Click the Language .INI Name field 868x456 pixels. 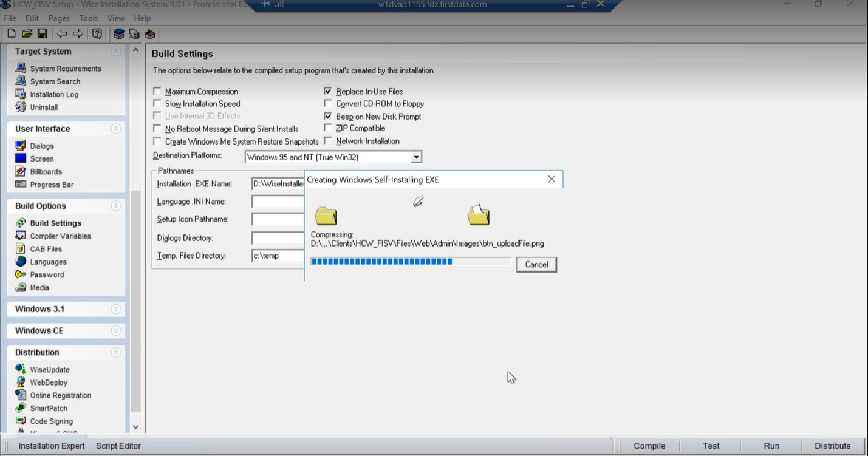[x=278, y=202]
